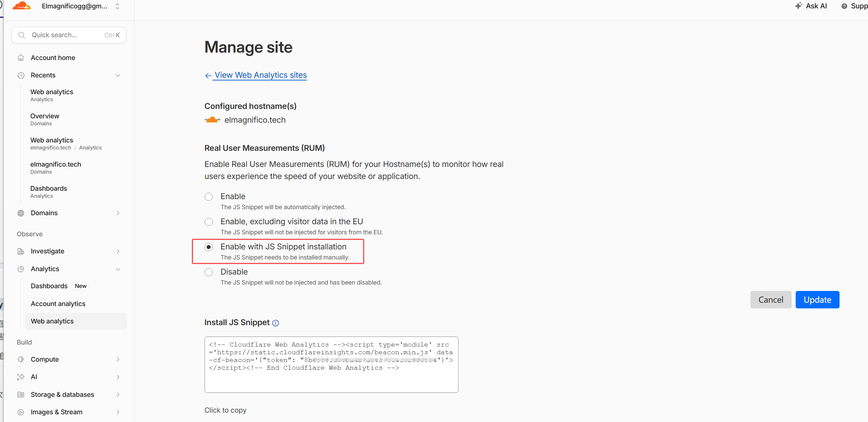
Task: Click the Support question mark icon
Action: click(844, 6)
